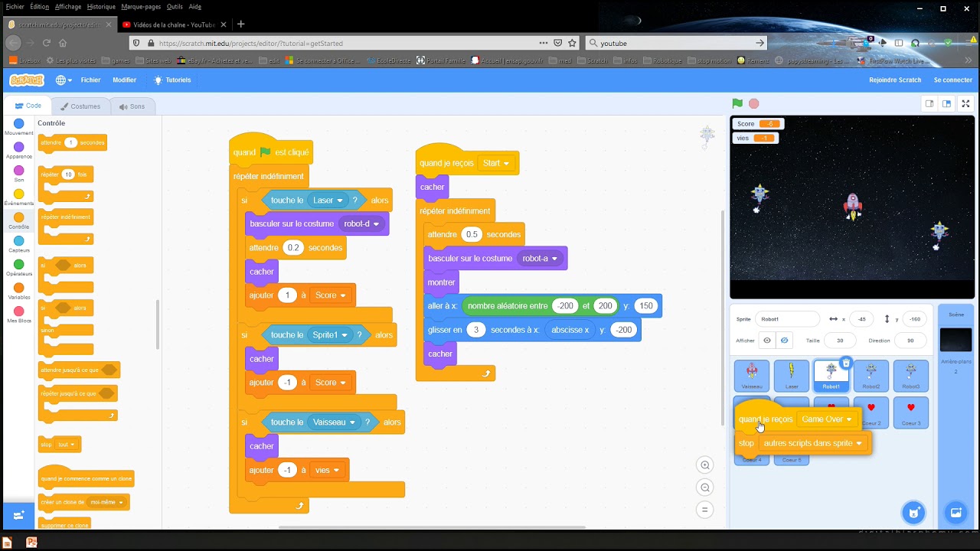Open Game Over message dropdown

[x=827, y=419]
